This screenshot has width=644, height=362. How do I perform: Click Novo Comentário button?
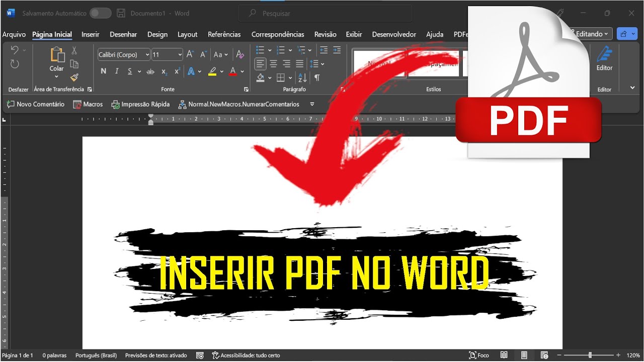pos(35,104)
